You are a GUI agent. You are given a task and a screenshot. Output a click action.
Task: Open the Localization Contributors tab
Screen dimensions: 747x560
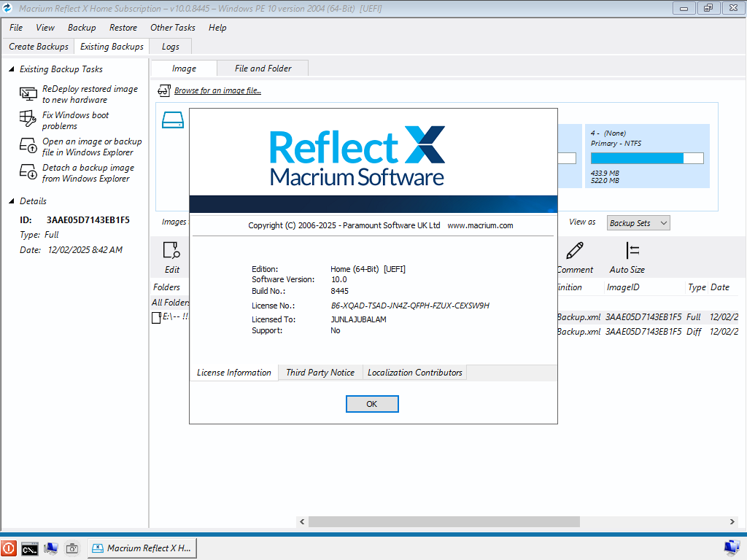click(x=415, y=373)
